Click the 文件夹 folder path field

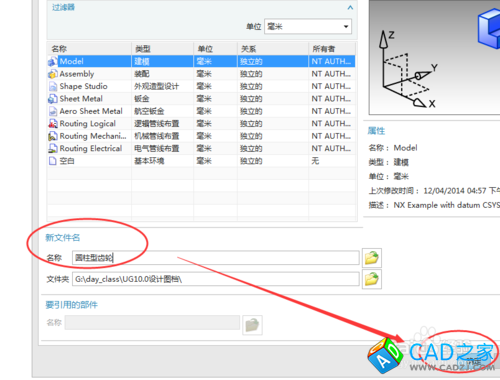(216, 279)
